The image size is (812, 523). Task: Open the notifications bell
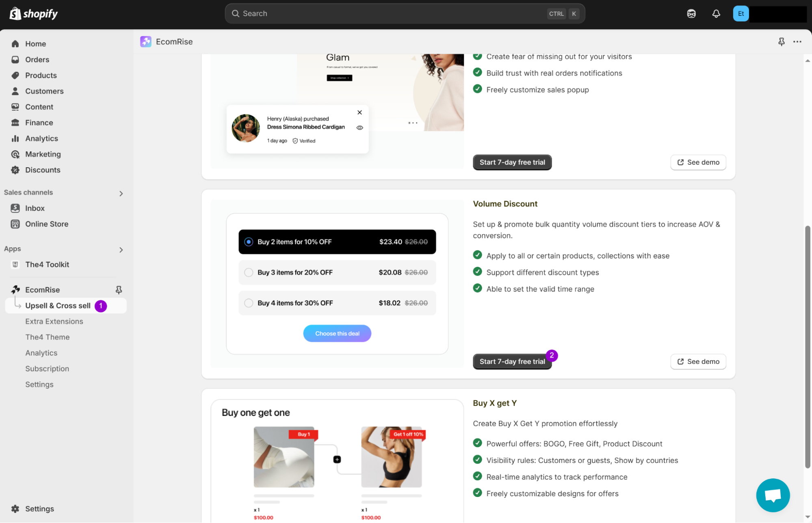click(716, 14)
